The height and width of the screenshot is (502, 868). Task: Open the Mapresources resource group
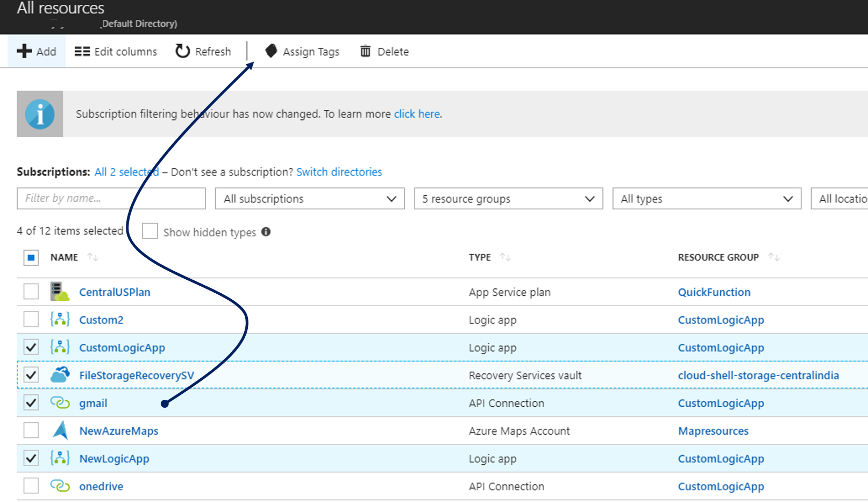pos(713,431)
